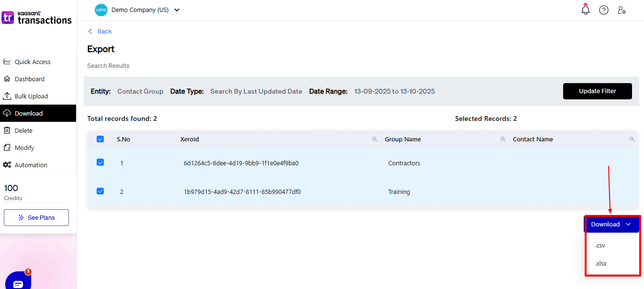Select Download in the sidebar

coord(38,113)
